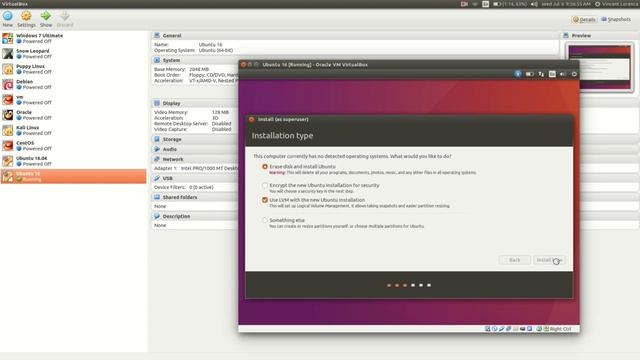Screen dimensions: 640x360
Task: Click the Adapter 1 network details text
Action: pyautogui.click(x=196, y=168)
